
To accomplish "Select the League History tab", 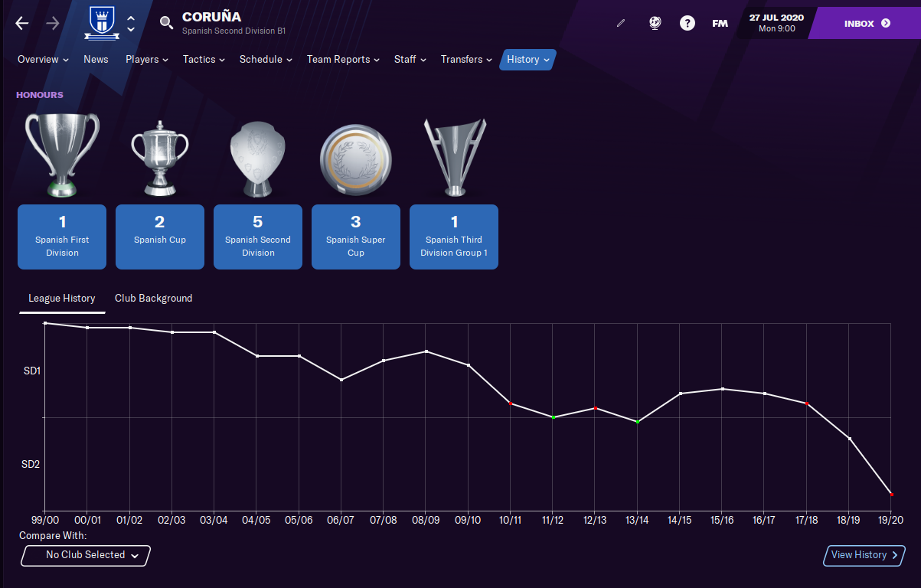I will 62,299.
